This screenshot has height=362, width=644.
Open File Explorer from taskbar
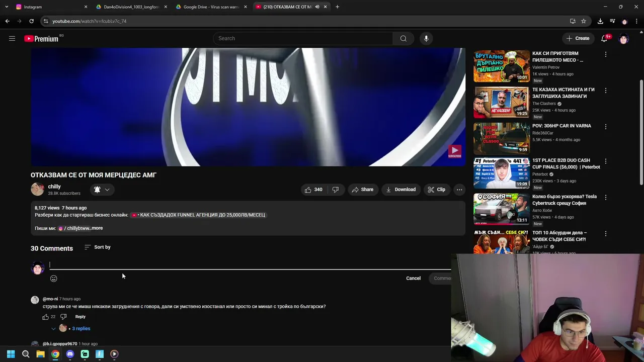coord(40,354)
